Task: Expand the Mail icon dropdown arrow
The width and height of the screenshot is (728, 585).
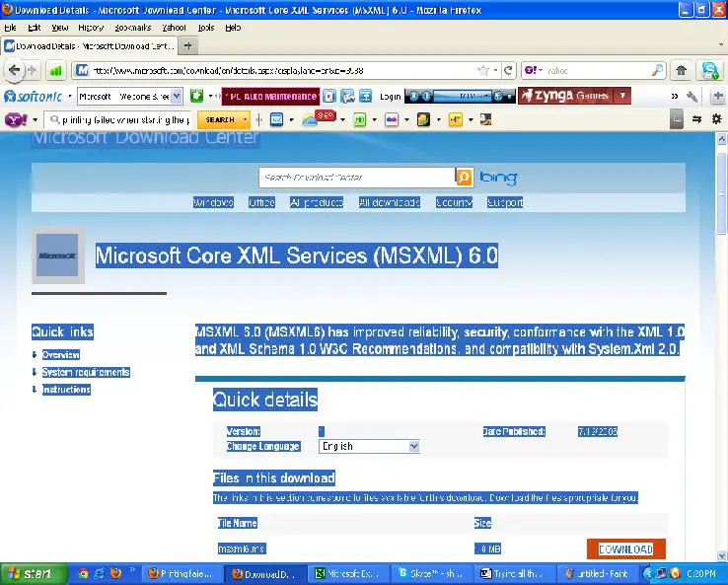Action: click(x=291, y=120)
